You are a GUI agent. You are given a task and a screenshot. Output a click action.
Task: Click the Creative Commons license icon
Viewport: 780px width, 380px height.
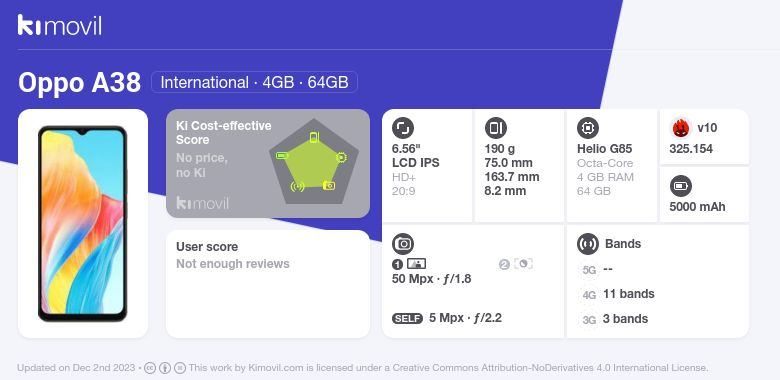point(150,368)
